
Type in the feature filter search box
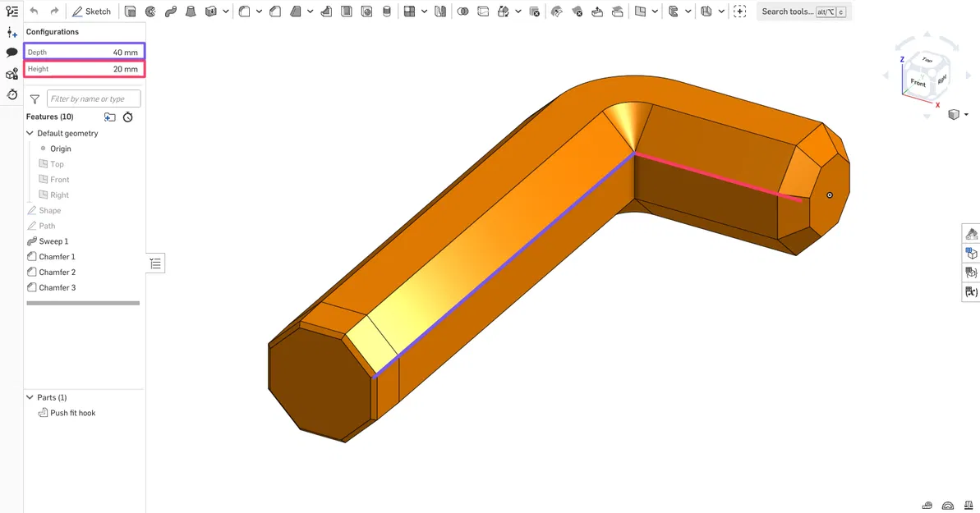coord(93,98)
